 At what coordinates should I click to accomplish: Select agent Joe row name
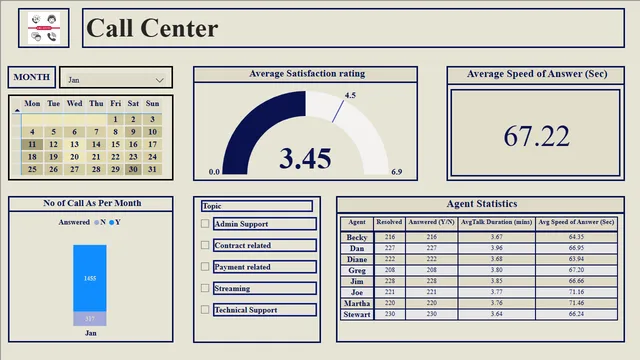[357, 292]
